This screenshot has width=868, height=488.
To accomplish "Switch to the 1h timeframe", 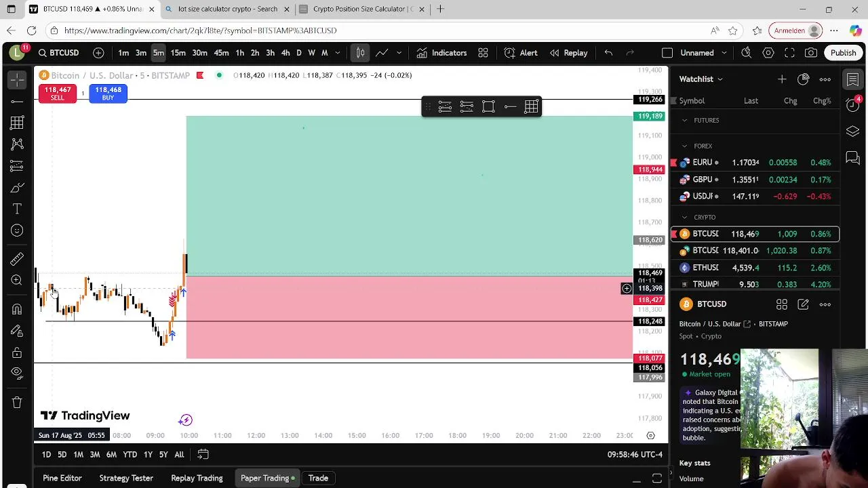I will pyautogui.click(x=239, y=53).
